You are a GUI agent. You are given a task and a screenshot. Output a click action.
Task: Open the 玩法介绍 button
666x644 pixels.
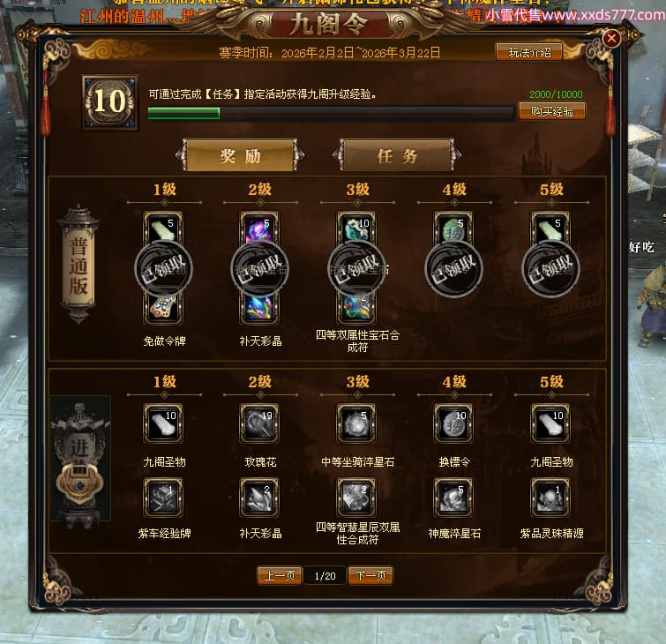pos(529,52)
